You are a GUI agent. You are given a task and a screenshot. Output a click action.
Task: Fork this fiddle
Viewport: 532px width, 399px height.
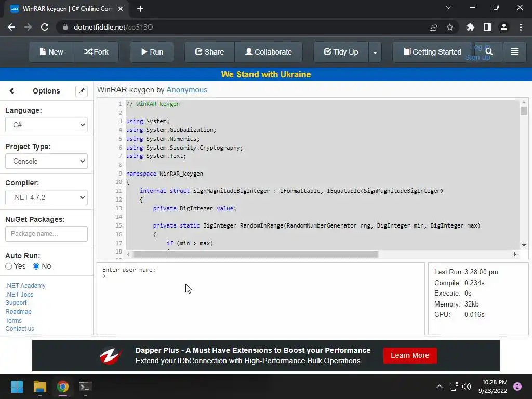(96, 52)
